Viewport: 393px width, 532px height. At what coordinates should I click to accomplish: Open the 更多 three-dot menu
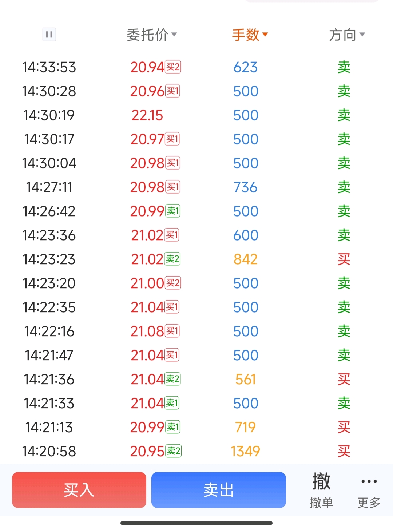[369, 493]
